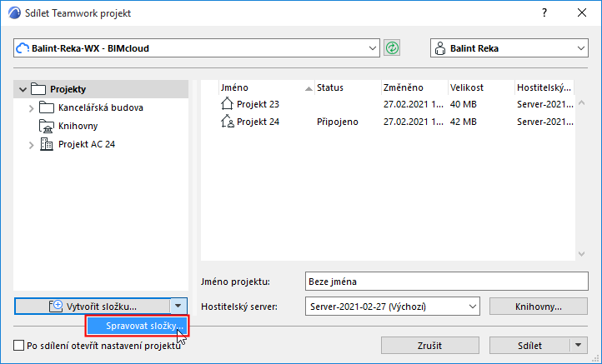Sort list by Změněno column header

(414, 87)
